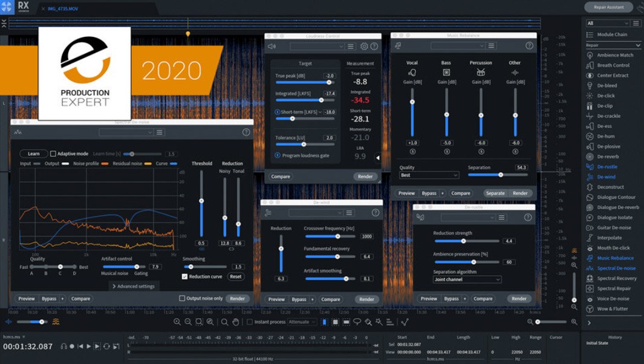Select the hand grab tool
Screen dimensions: 644x364
(x=236, y=322)
